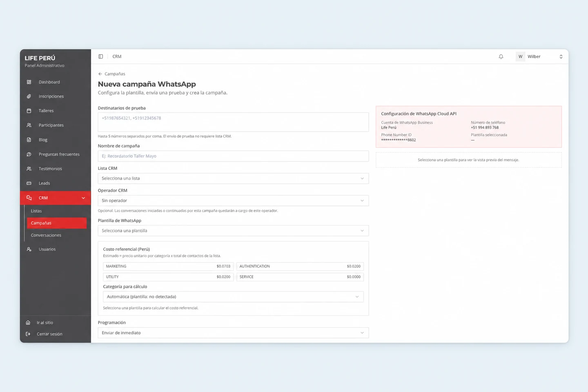This screenshot has height=392, width=588.
Task: Open the Plantilla de WhatsApp dropdown
Action: tap(233, 231)
